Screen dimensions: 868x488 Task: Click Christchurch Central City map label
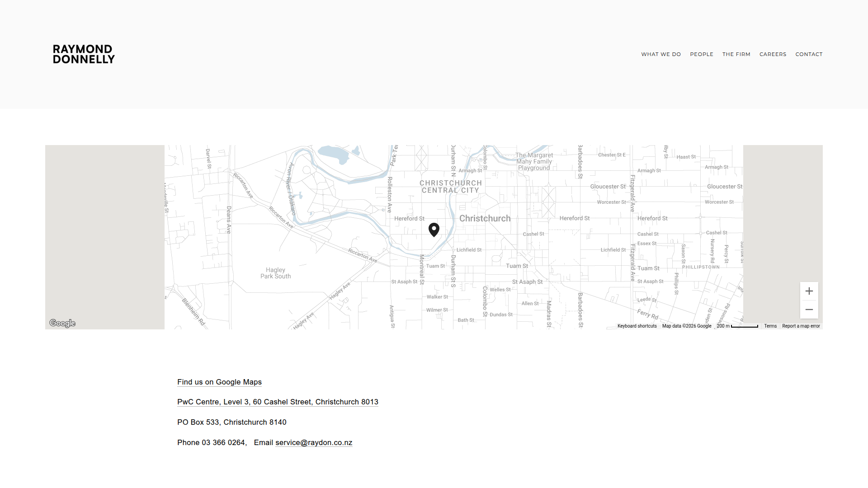coord(450,187)
